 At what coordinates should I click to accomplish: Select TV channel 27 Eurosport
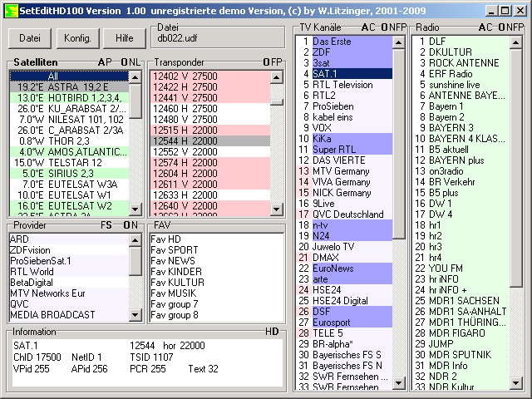pyautogui.click(x=344, y=323)
